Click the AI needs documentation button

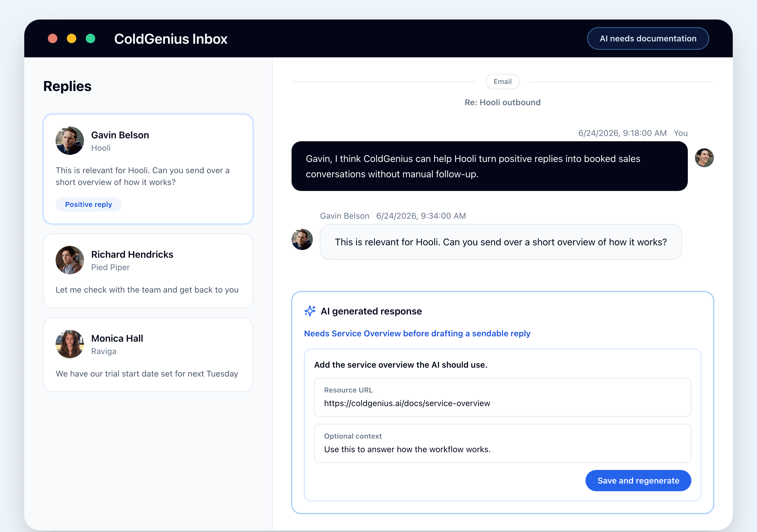(648, 38)
